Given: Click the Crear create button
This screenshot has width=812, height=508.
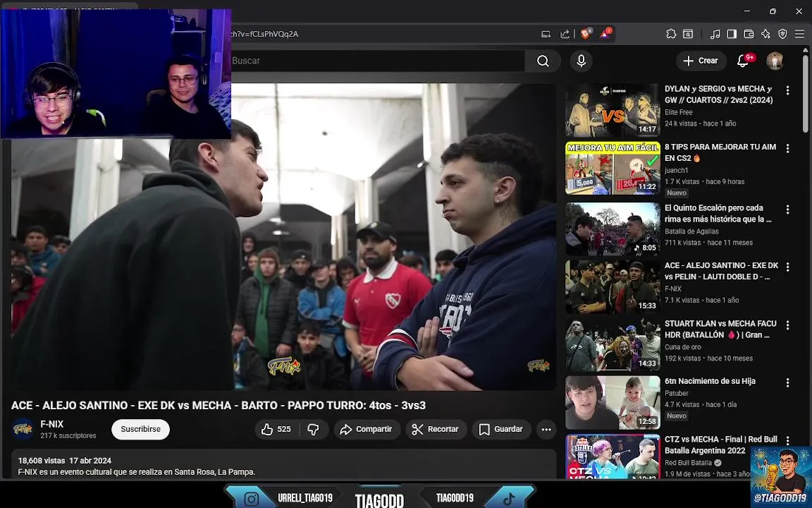Looking at the screenshot, I should 701,61.
